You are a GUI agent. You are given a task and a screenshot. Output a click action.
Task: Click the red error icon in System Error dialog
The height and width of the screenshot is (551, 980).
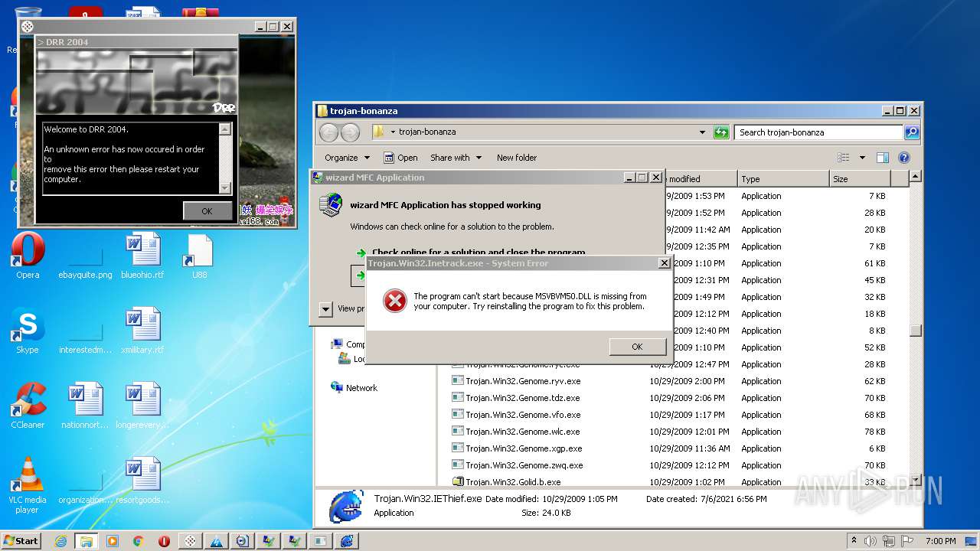(394, 301)
